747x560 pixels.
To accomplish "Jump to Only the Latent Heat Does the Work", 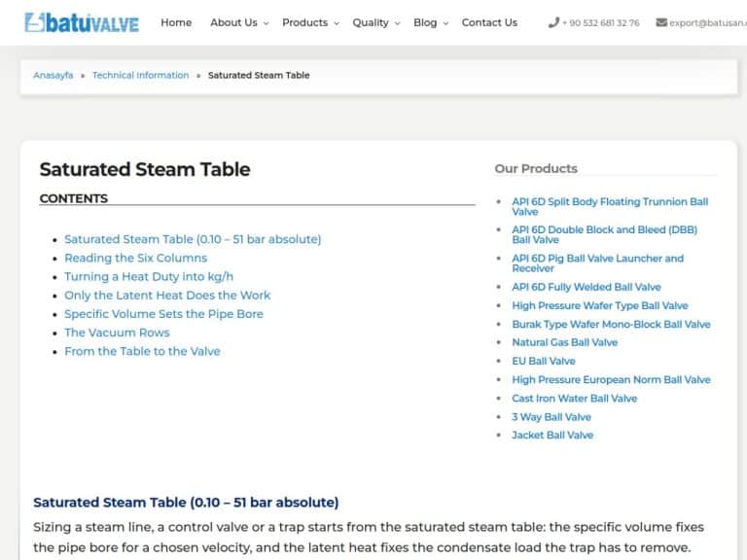I will pos(167,296).
